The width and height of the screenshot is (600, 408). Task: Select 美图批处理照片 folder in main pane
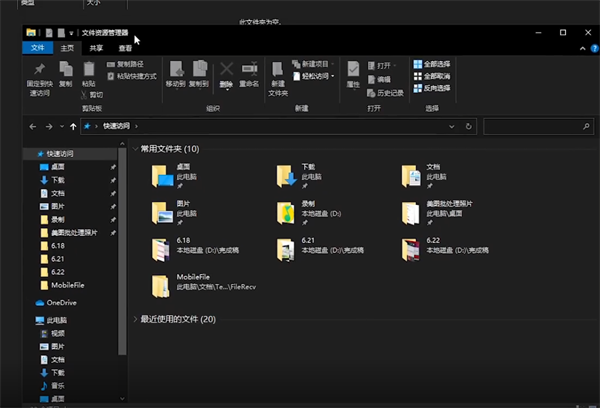437,213
